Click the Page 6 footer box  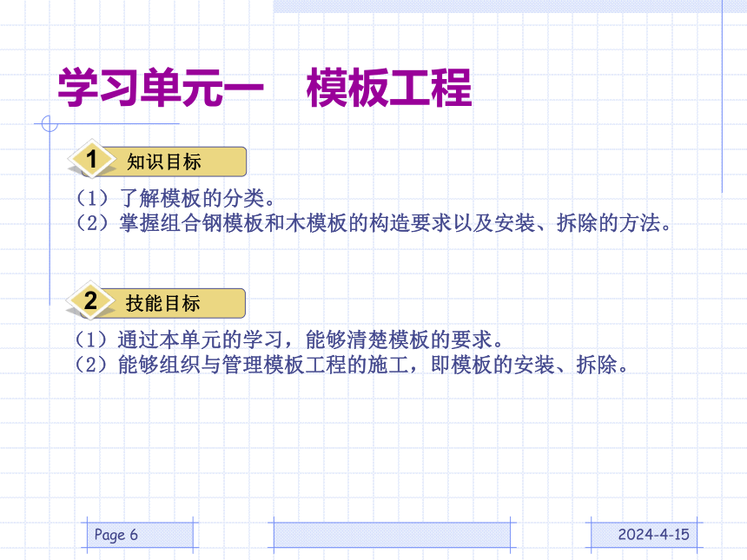[x=140, y=535]
